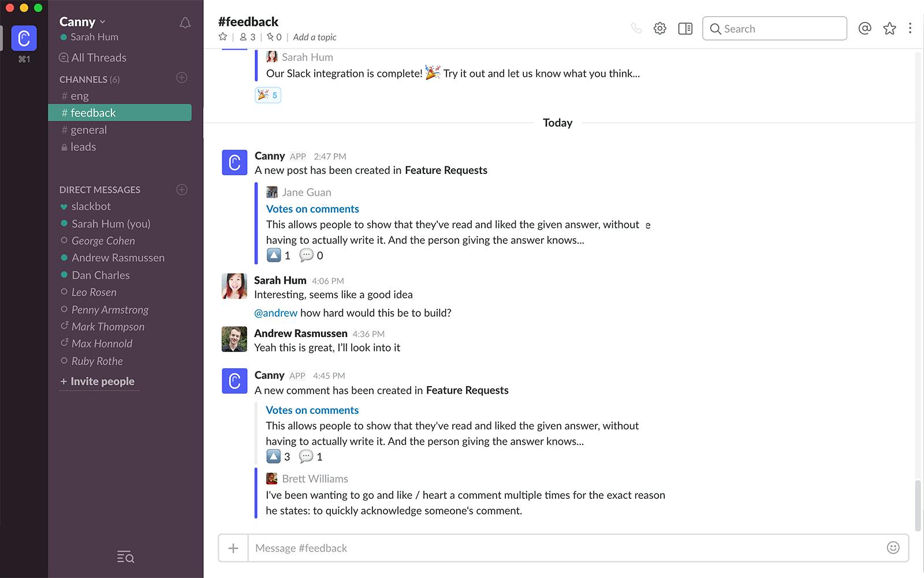
Task: Click Add a topic
Action: pos(315,37)
